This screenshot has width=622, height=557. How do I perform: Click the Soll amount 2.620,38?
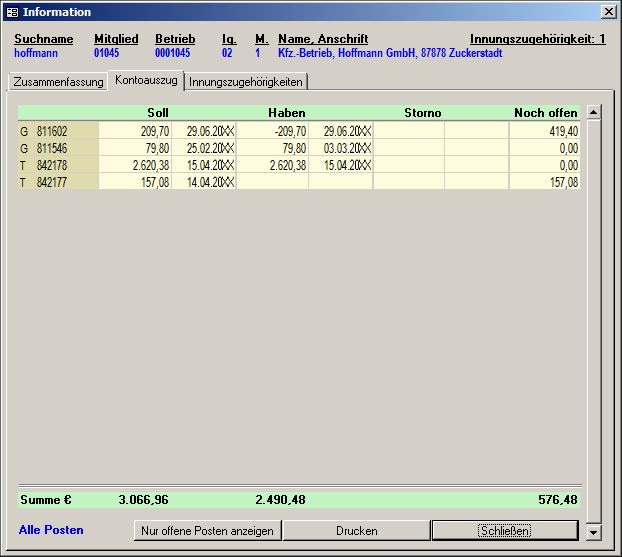136,165
